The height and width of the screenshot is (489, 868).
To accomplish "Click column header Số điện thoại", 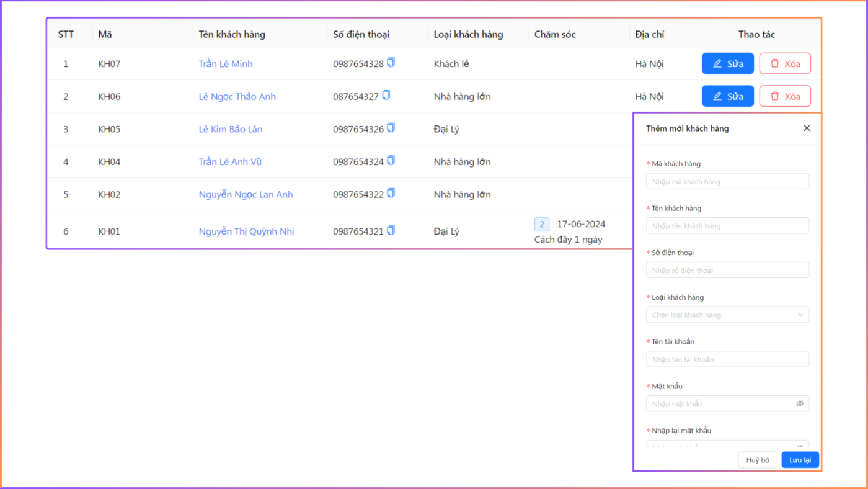I will click(x=361, y=34).
